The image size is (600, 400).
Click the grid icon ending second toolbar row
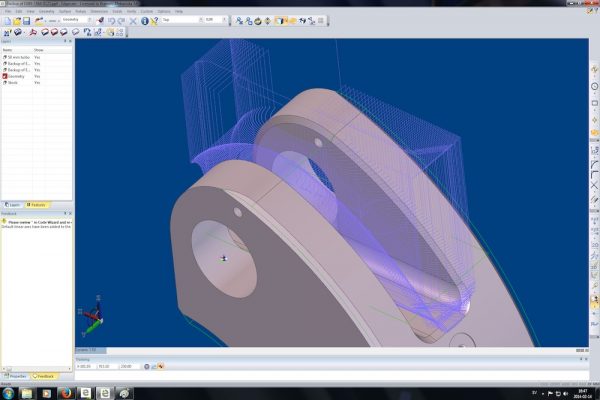120,33
